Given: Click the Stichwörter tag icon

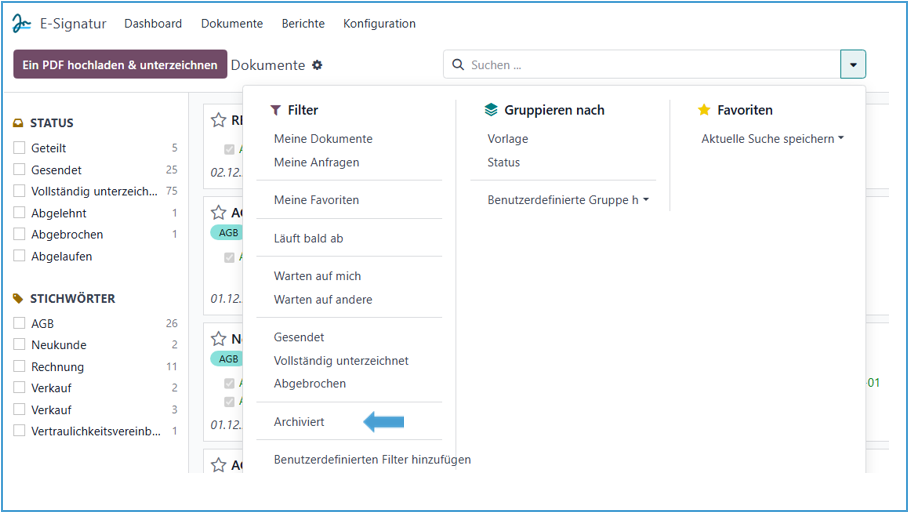Looking at the screenshot, I should pyautogui.click(x=18, y=298).
